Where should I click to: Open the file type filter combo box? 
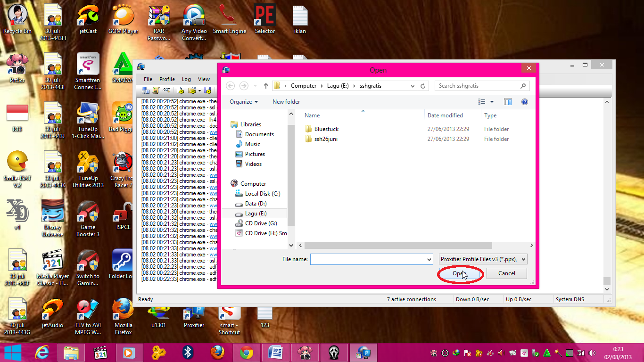coord(483,259)
